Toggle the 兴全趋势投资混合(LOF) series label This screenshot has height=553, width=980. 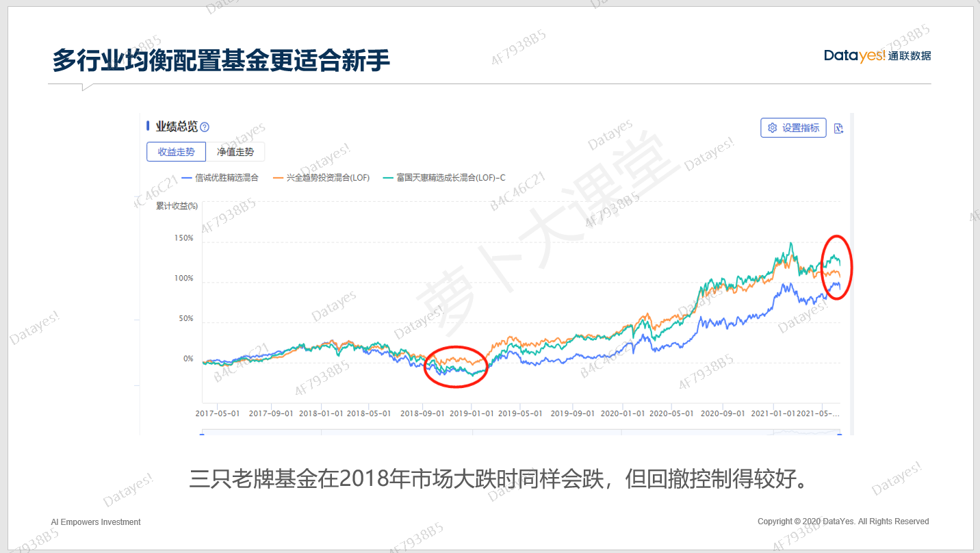tap(328, 178)
